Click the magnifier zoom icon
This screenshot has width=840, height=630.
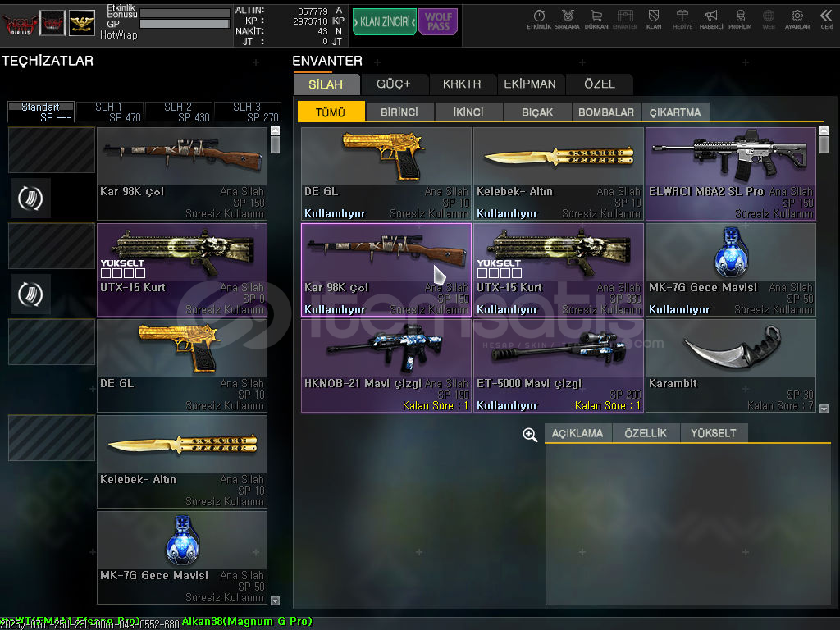pos(530,435)
